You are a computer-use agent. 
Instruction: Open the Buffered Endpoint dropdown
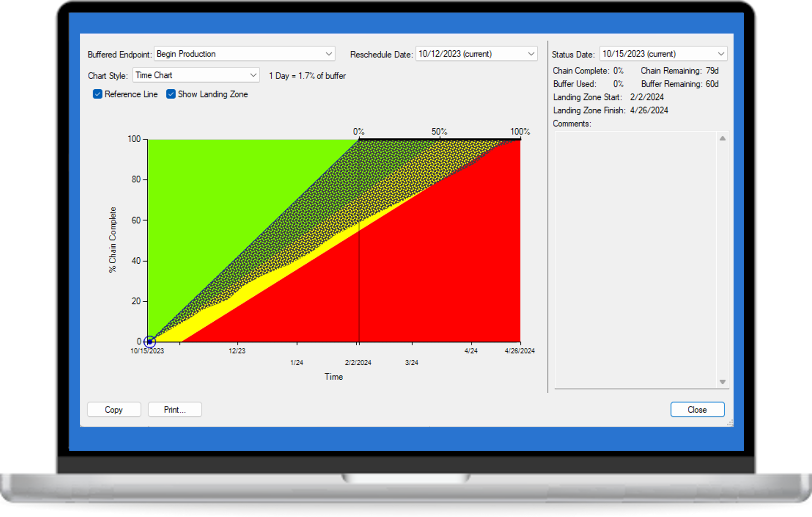pos(329,53)
